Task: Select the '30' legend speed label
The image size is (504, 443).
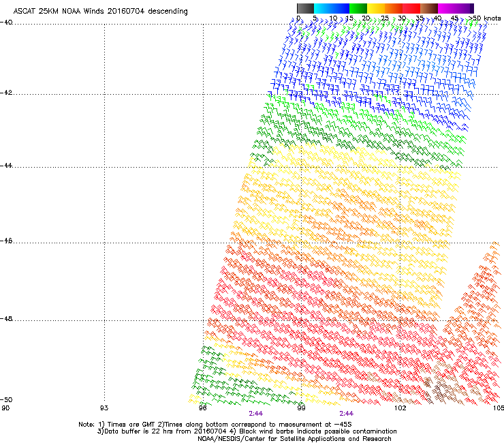Action: click(x=402, y=18)
